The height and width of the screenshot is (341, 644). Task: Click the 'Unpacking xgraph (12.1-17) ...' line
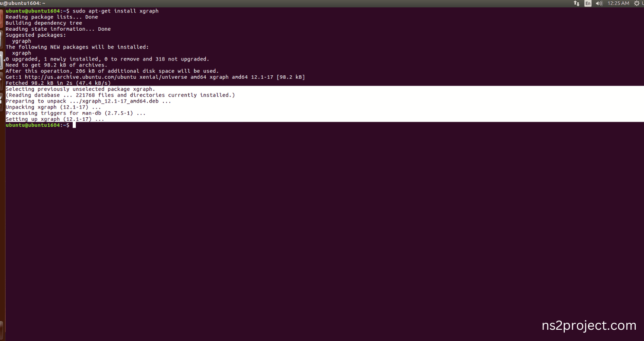(x=53, y=107)
